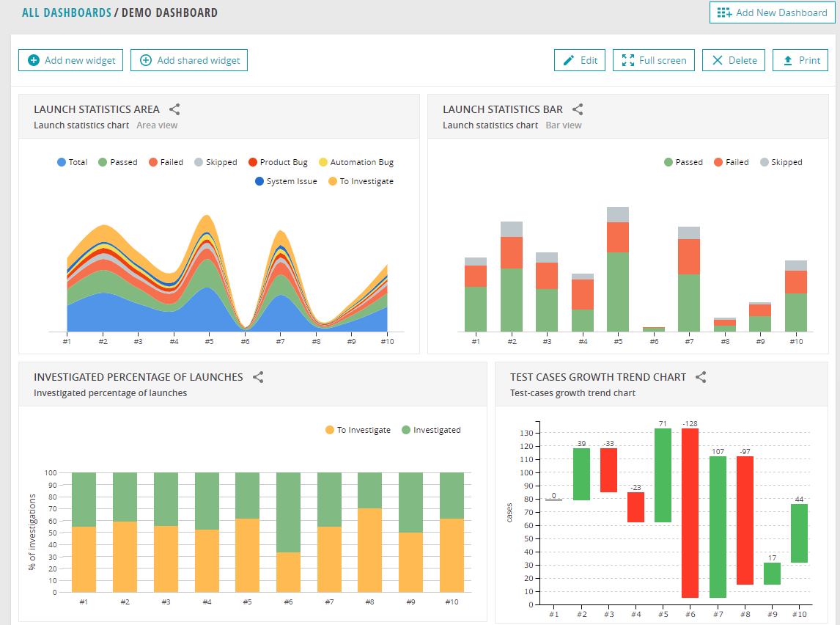Click the red -128 bar in growth trend chart
The width and height of the screenshot is (840, 625).
[690, 513]
